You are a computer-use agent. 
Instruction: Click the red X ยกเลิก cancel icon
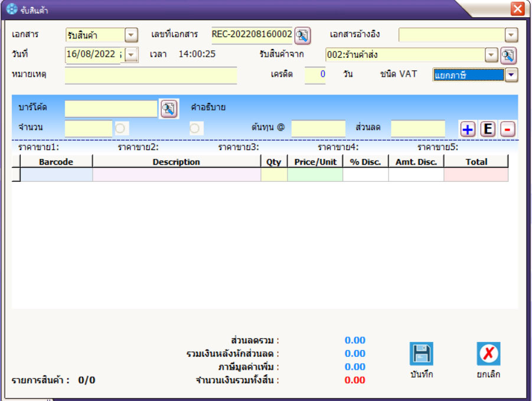[488, 354]
